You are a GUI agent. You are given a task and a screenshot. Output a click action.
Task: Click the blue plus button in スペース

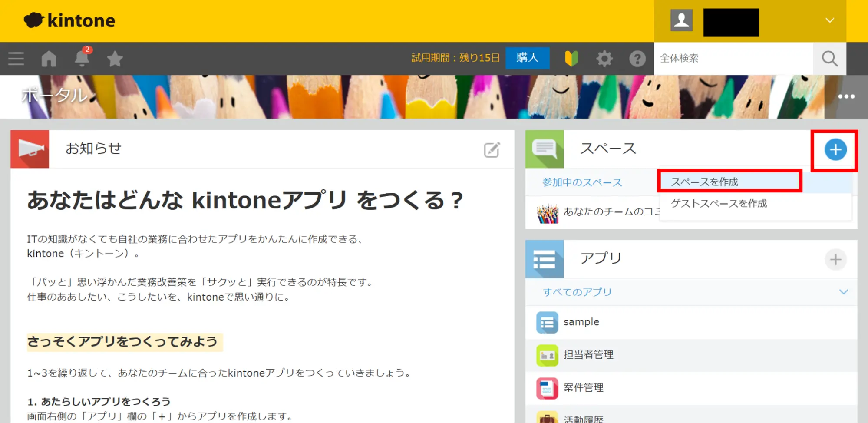coord(835,150)
